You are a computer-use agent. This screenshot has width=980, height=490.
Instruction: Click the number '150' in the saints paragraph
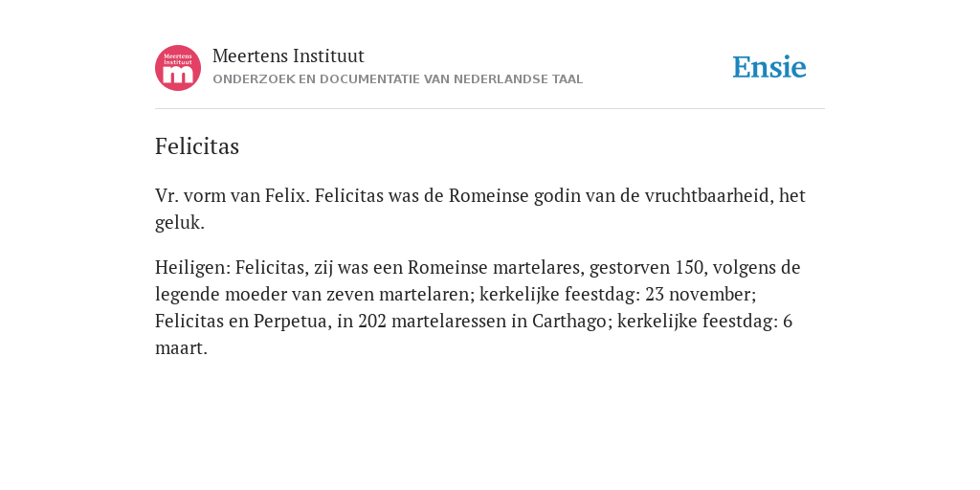(x=689, y=268)
